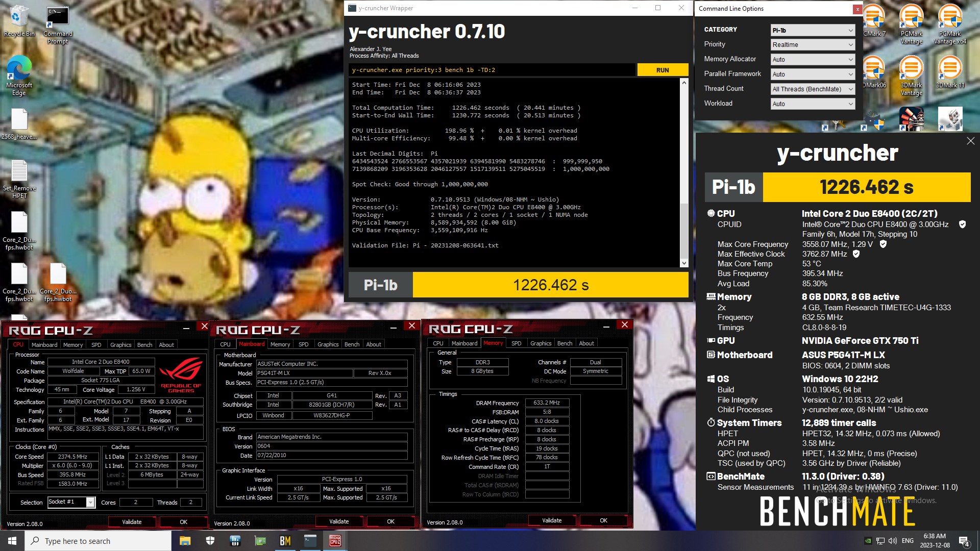
Task: Open the volume tray icon
Action: [892, 541]
